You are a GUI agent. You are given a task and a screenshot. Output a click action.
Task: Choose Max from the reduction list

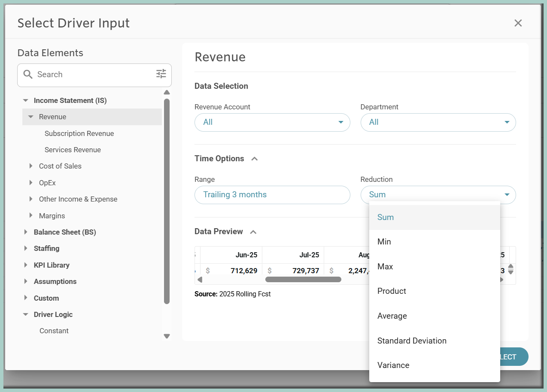point(435,267)
